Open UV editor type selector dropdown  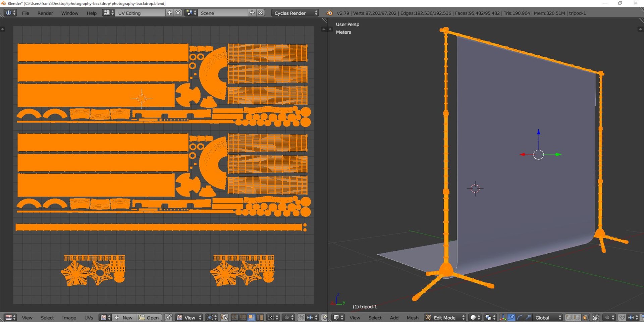[10, 317]
